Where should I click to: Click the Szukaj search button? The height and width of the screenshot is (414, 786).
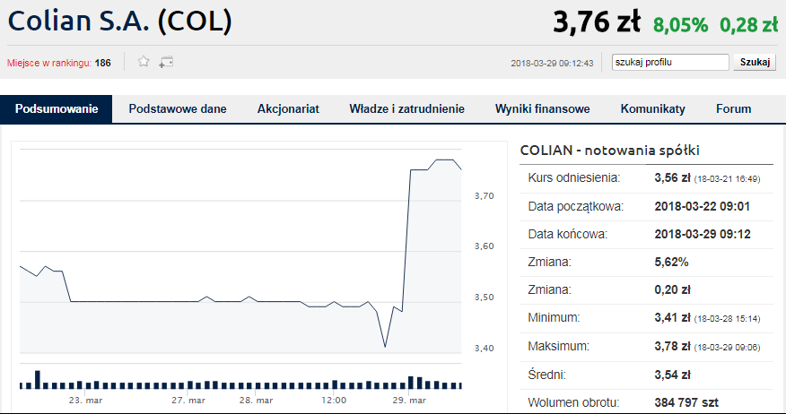tap(755, 62)
